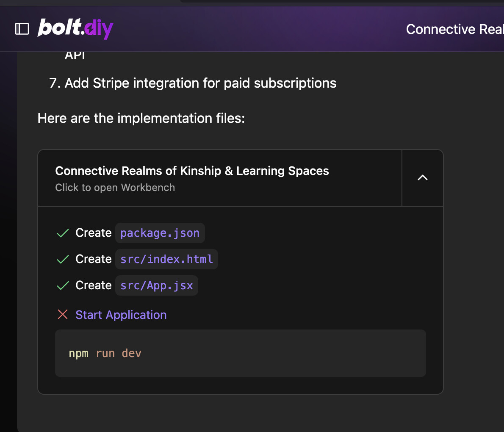Click the 'Create' label before src/App.jsx
This screenshot has height=432, width=504.
(94, 285)
